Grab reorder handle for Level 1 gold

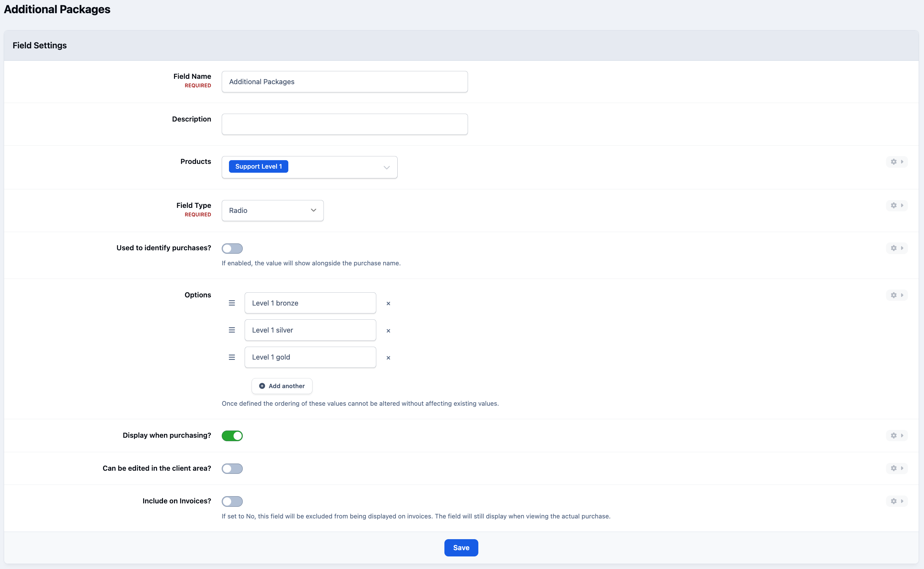pos(232,357)
